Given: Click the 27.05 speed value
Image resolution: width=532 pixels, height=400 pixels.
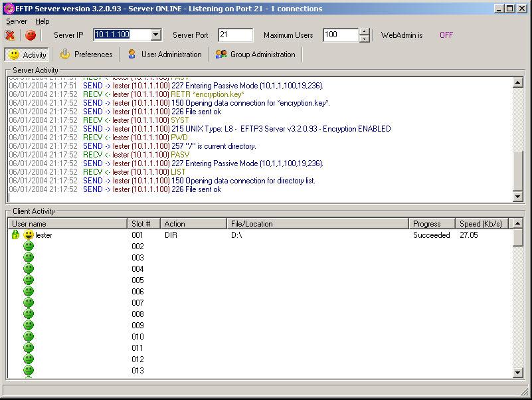Looking at the screenshot, I should (x=468, y=235).
